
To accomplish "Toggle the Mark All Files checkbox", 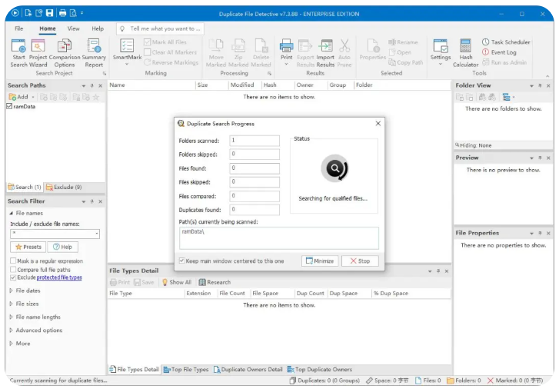I will [x=147, y=42].
